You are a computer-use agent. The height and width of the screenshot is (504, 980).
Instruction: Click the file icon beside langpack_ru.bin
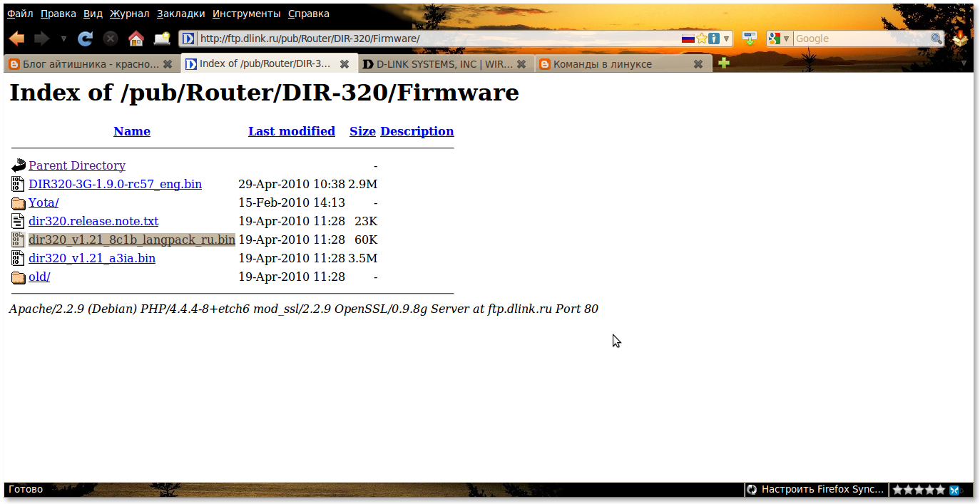pyautogui.click(x=19, y=240)
